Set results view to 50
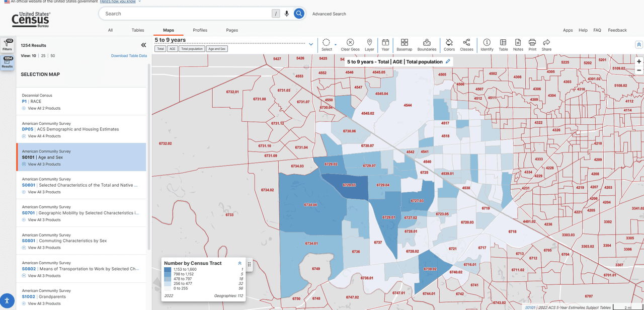Screen dimensions: 644x310 coord(52,56)
